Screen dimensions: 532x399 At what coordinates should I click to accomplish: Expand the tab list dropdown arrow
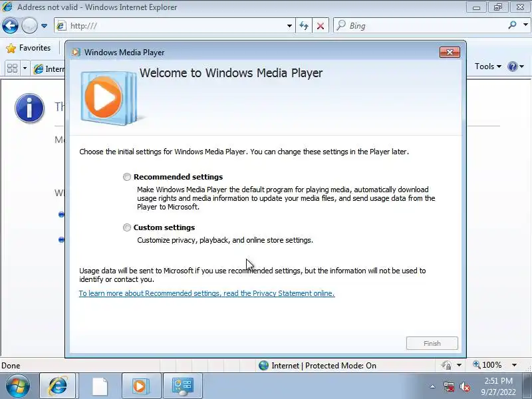pyautogui.click(x=25, y=68)
